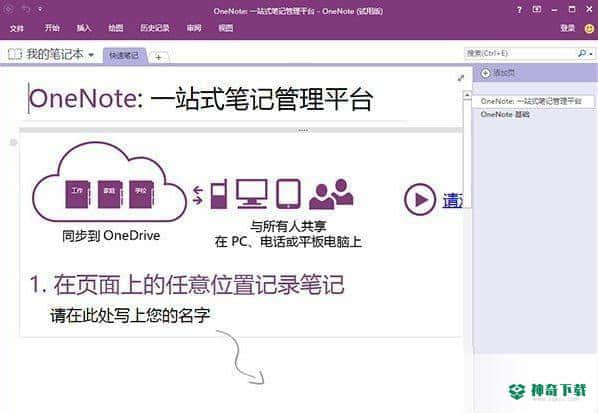Click the note container top handle dots
Viewport: 598px width, 413px height.
[x=303, y=130]
